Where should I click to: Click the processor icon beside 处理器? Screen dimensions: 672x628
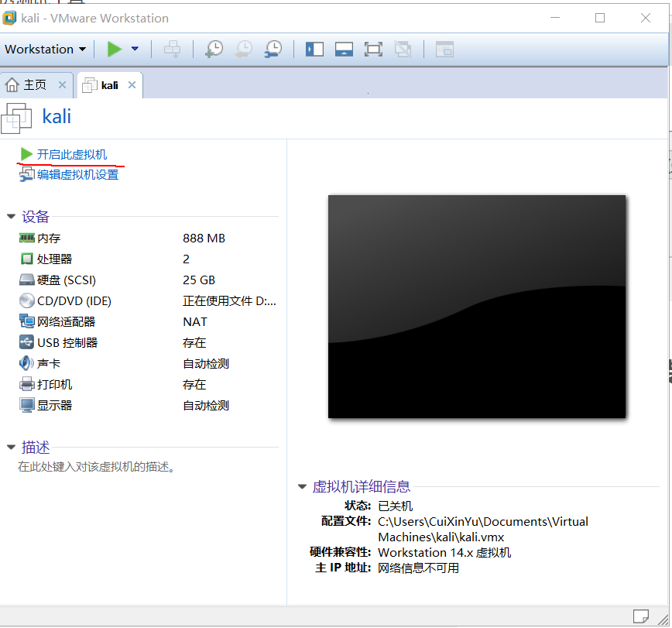(x=26, y=259)
